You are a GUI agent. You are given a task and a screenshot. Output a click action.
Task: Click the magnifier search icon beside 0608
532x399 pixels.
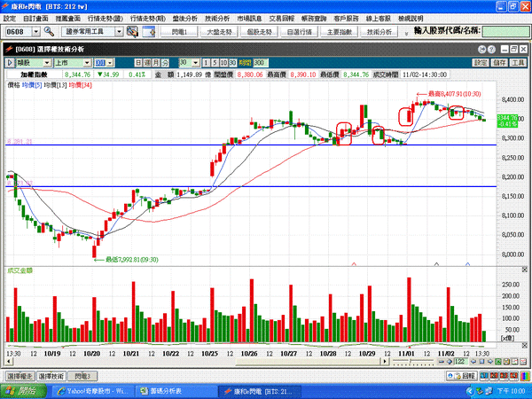point(49,32)
